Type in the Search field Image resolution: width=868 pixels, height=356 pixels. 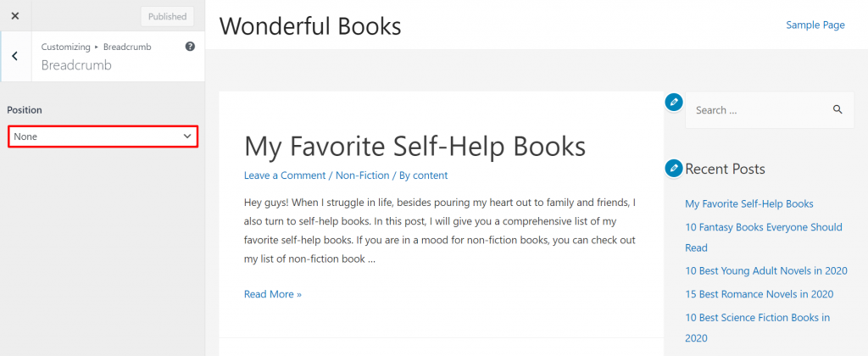click(754, 110)
